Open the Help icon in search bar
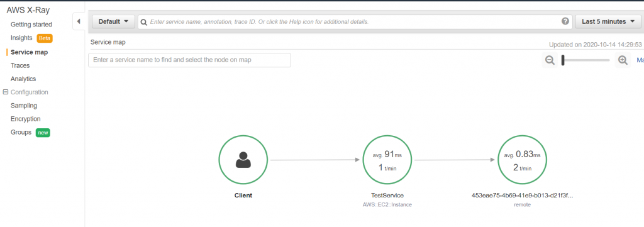This screenshot has width=644, height=227. tap(565, 21)
